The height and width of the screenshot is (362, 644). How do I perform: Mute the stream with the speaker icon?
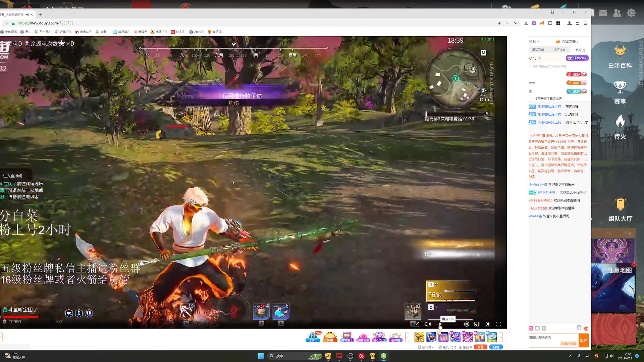click(x=428, y=324)
